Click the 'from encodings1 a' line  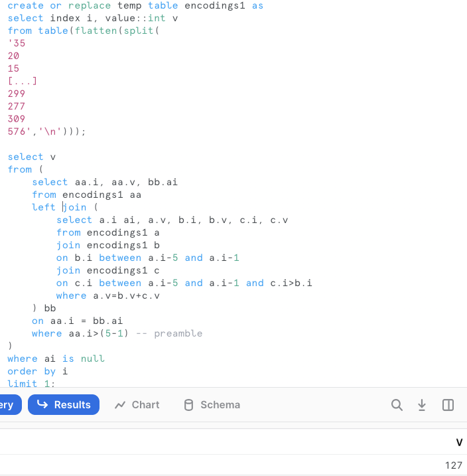[108, 233]
